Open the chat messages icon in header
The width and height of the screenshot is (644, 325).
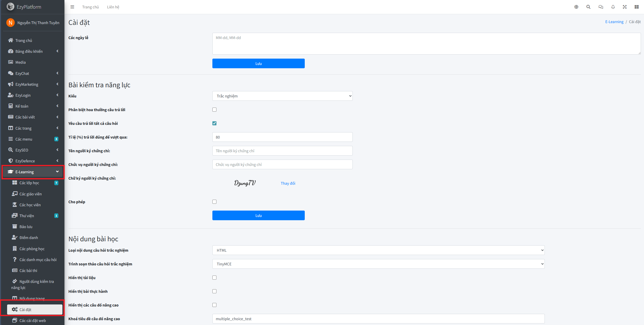601,7
